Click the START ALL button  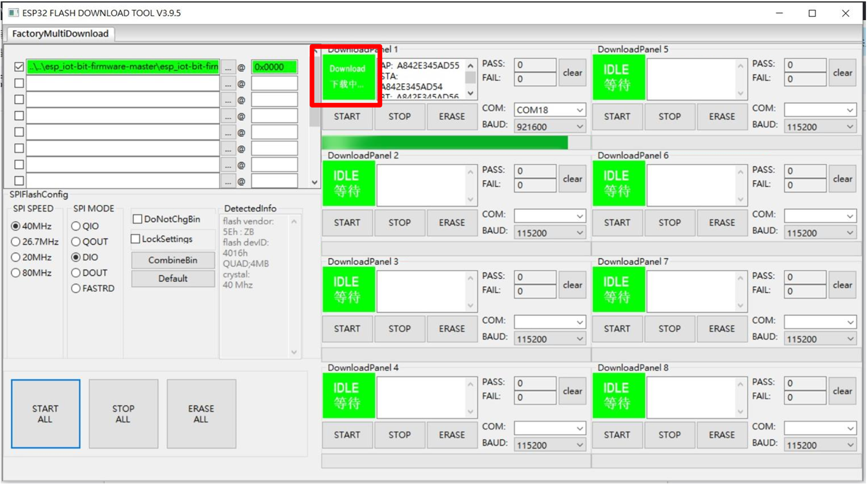point(45,414)
